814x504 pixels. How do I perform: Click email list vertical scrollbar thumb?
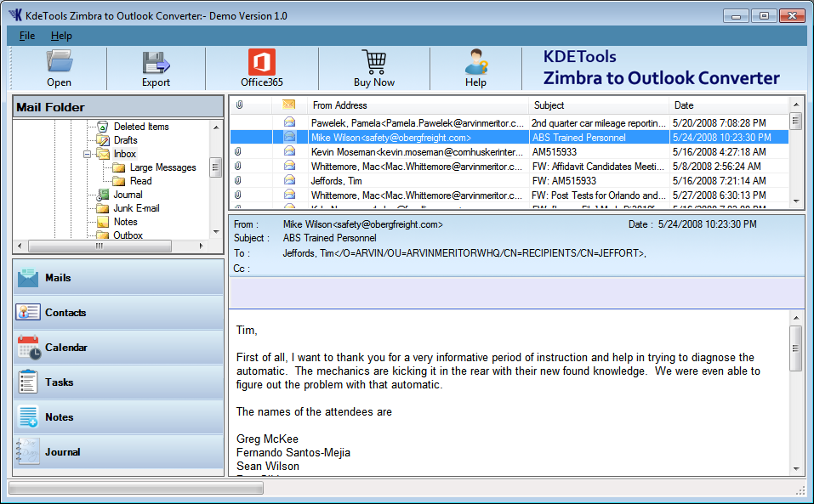click(x=796, y=122)
